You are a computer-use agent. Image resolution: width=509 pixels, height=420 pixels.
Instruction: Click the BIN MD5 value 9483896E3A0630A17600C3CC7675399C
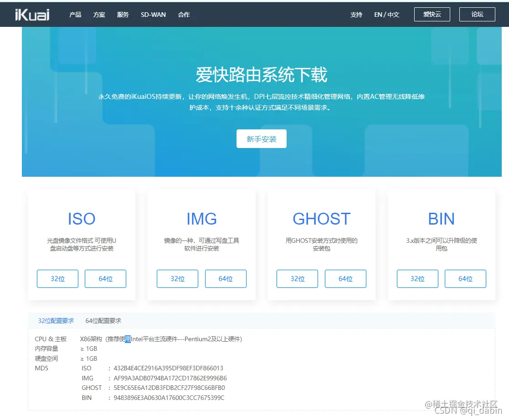coord(169,398)
